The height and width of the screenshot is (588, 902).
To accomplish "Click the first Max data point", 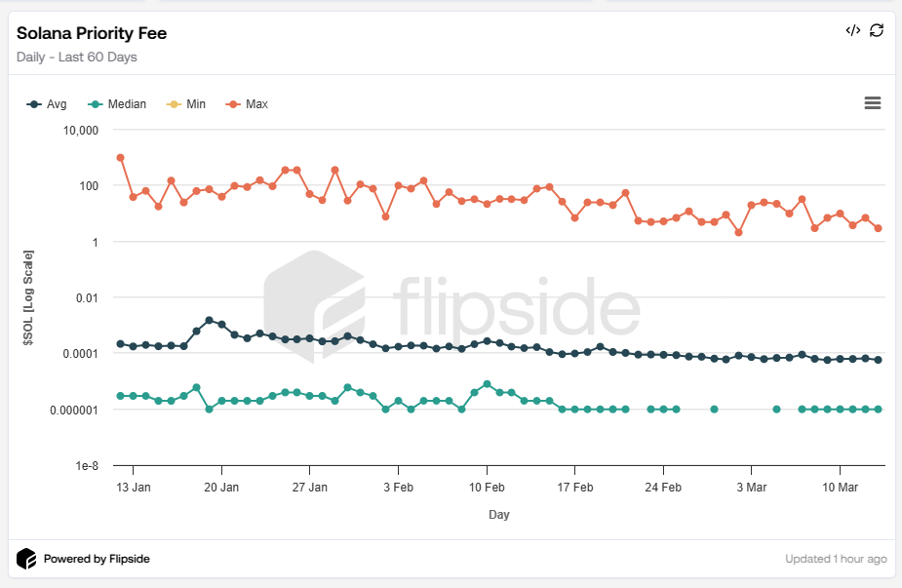I will click(120, 157).
